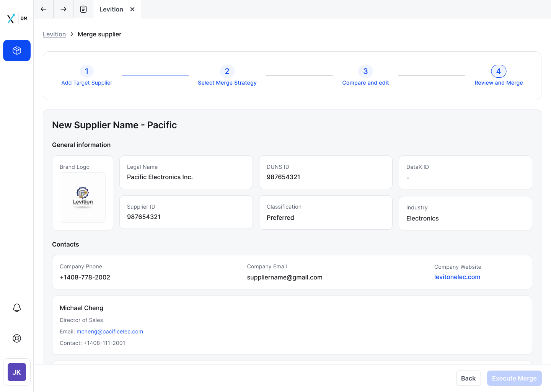Select company email suppliername@gmail.com
Viewport: 551px width, 392px height.
(285, 277)
